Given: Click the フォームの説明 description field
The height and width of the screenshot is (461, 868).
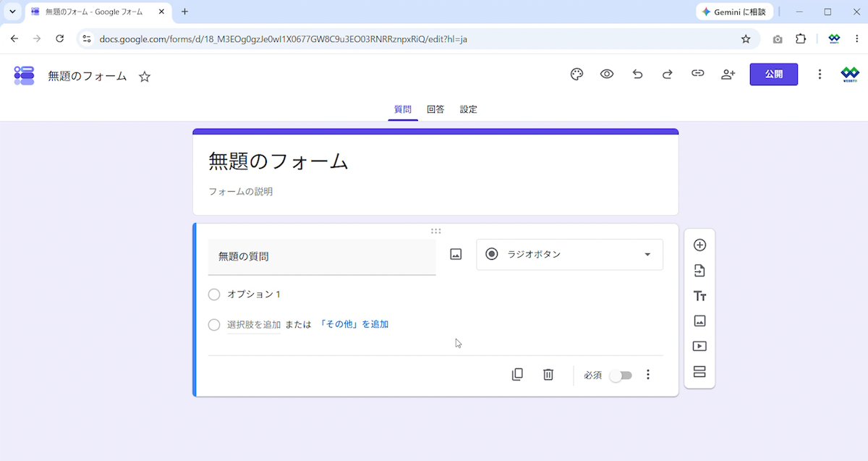Looking at the screenshot, I should coord(241,192).
